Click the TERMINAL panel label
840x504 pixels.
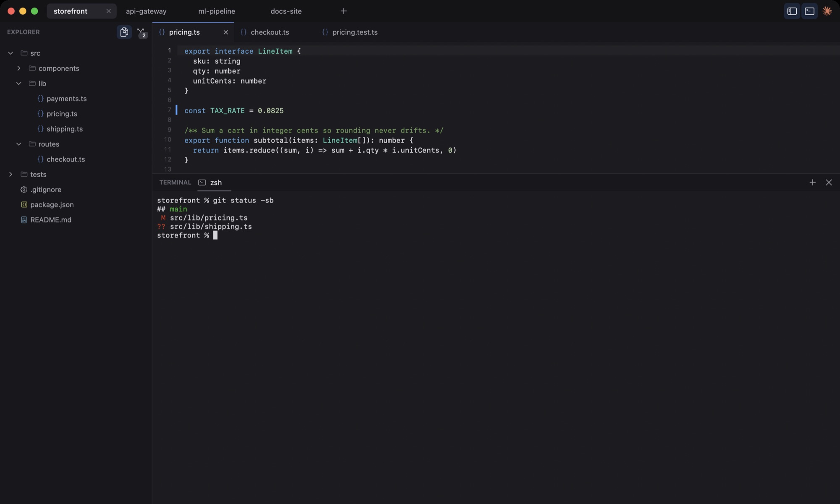[x=175, y=183]
